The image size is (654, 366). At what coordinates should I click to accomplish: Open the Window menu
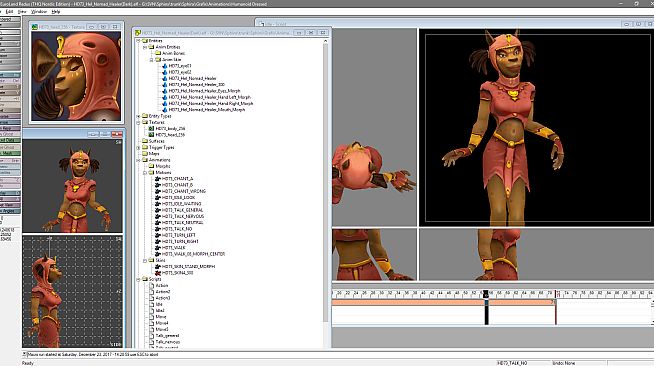tap(39, 12)
